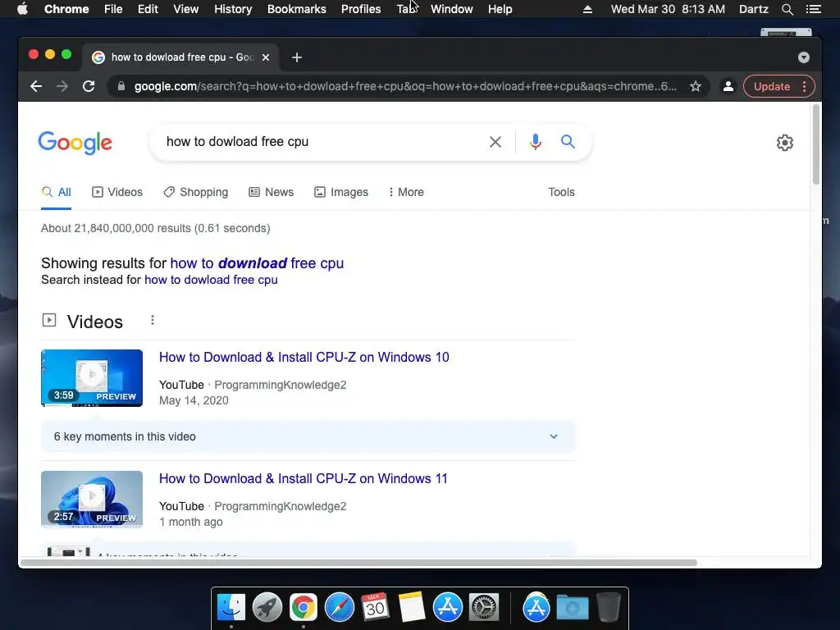Switch to the All results tab
The width and height of the screenshot is (840, 630).
click(57, 192)
